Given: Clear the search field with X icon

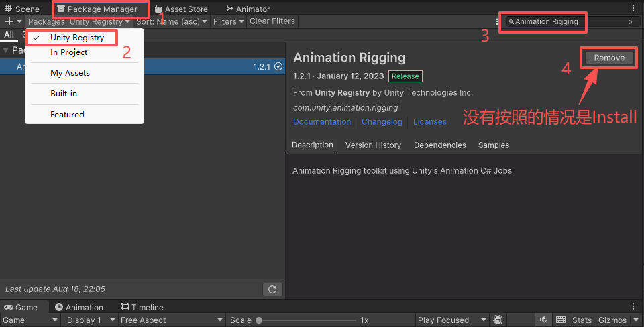Looking at the screenshot, I should (631, 22).
